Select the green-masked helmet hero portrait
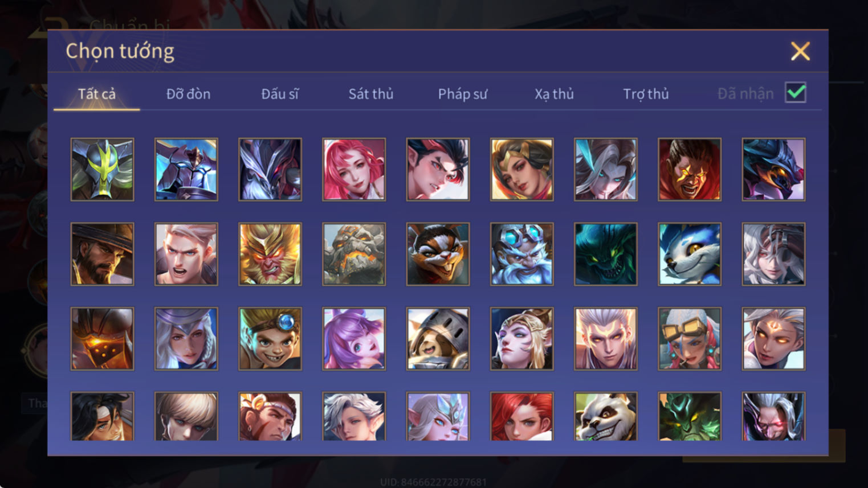 pos(103,169)
